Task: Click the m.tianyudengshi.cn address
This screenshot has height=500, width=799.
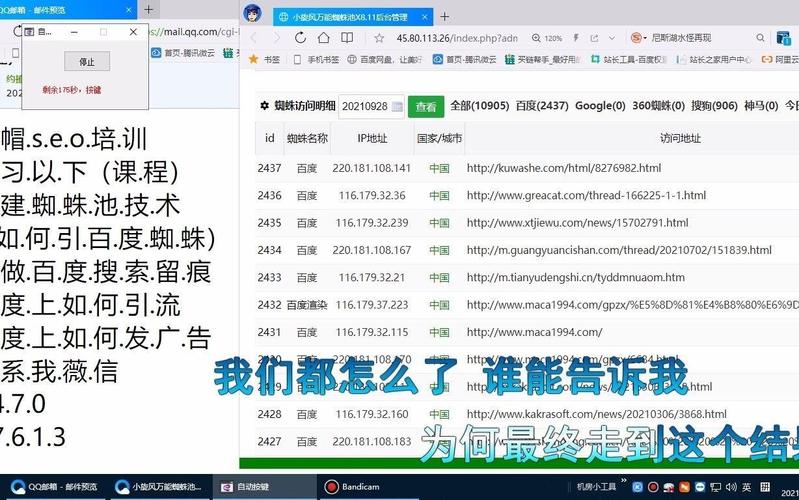Action: tap(575, 278)
